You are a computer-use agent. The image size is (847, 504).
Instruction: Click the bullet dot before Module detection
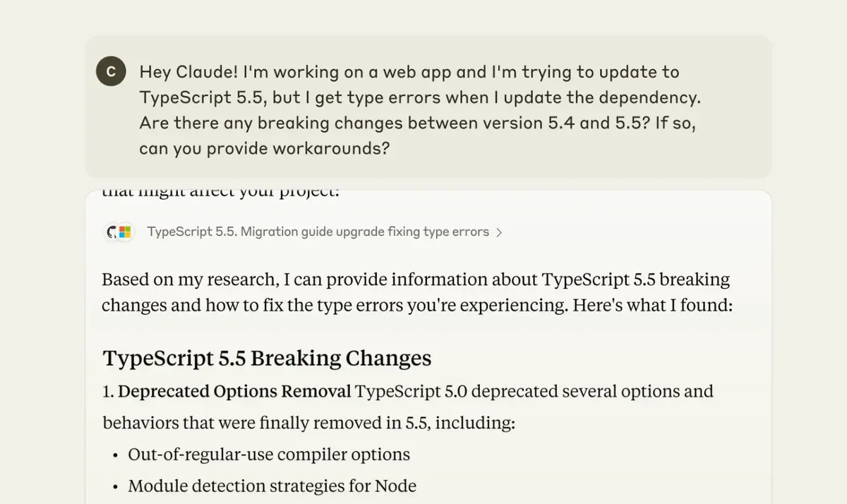click(116, 487)
